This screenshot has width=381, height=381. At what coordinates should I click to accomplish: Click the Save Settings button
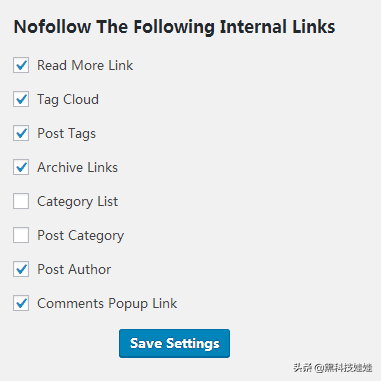point(174,343)
